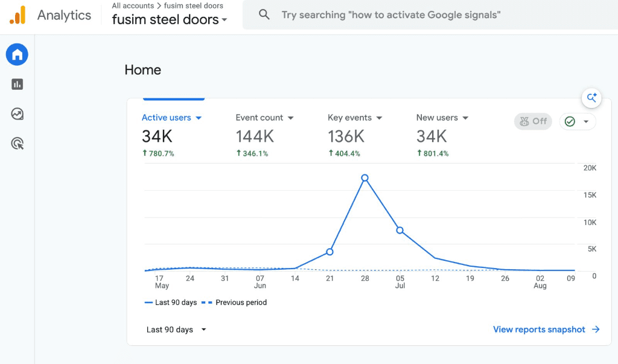Select the Key events 136K card
The image size is (618, 364).
click(355, 135)
